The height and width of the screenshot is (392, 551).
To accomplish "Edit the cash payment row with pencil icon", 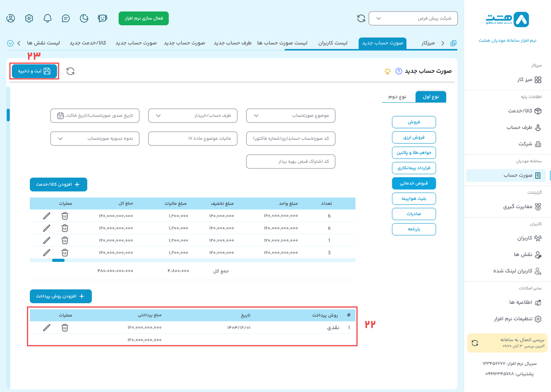I will 47,328.
